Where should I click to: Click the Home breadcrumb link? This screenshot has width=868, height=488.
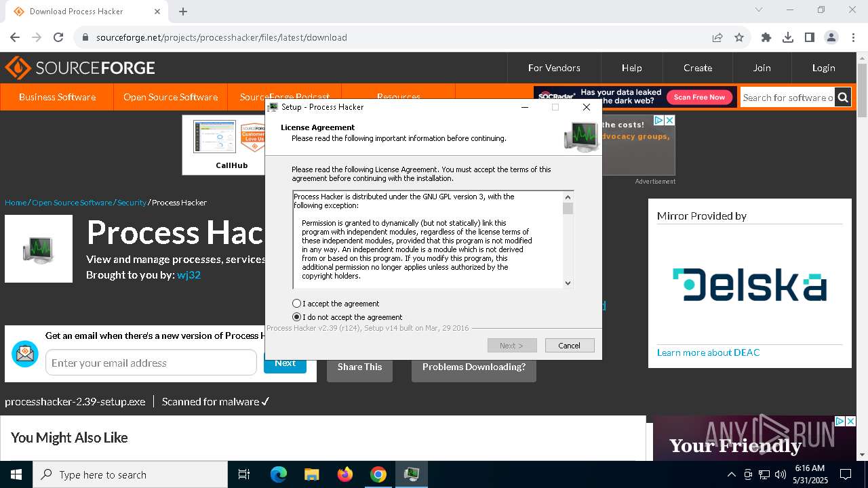(16, 203)
